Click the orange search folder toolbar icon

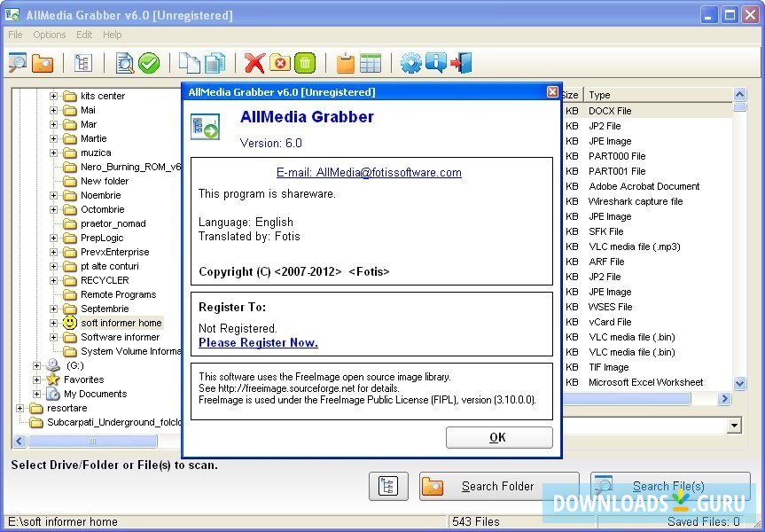[x=43, y=64]
